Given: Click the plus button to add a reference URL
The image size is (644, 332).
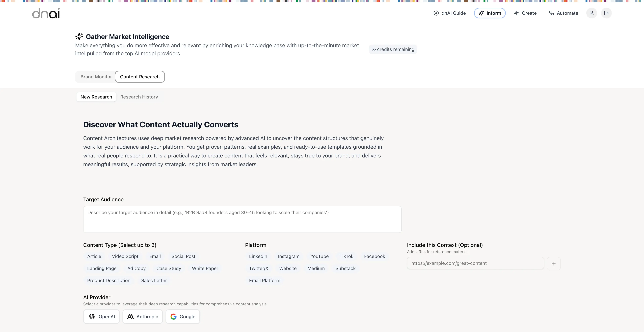Looking at the screenshot, I should pyautogui.click(x=554, y=263).
